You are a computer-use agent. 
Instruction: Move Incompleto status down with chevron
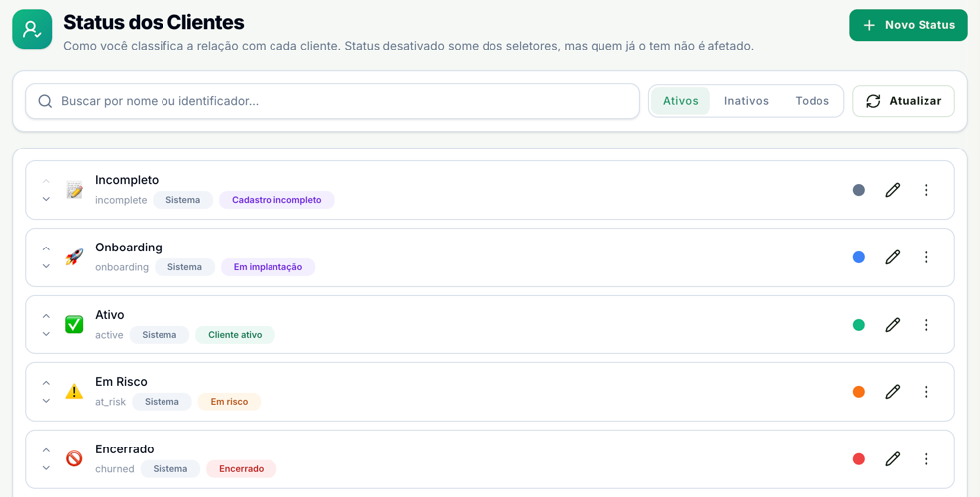(46, 199)
